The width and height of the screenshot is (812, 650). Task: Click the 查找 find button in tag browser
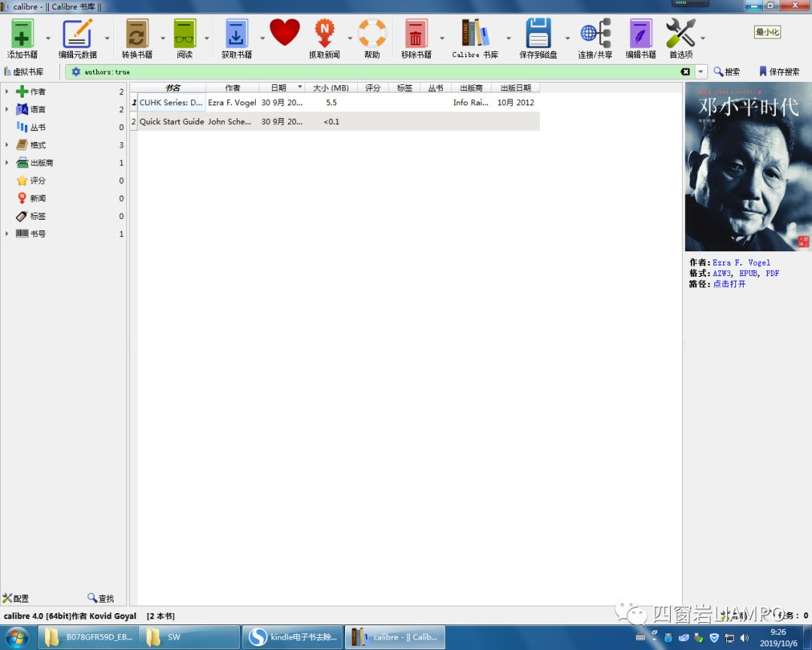point(101,598)
